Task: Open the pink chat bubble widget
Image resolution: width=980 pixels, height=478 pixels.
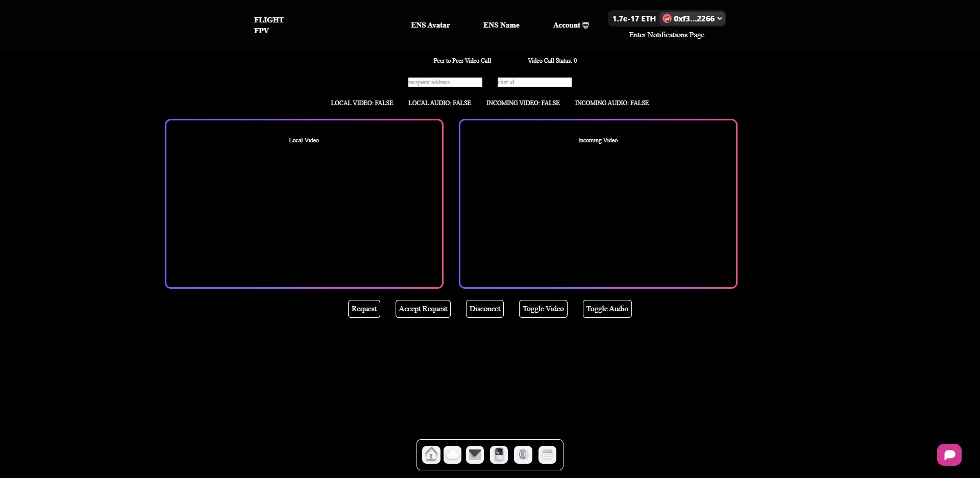Action: pos(949,455)
